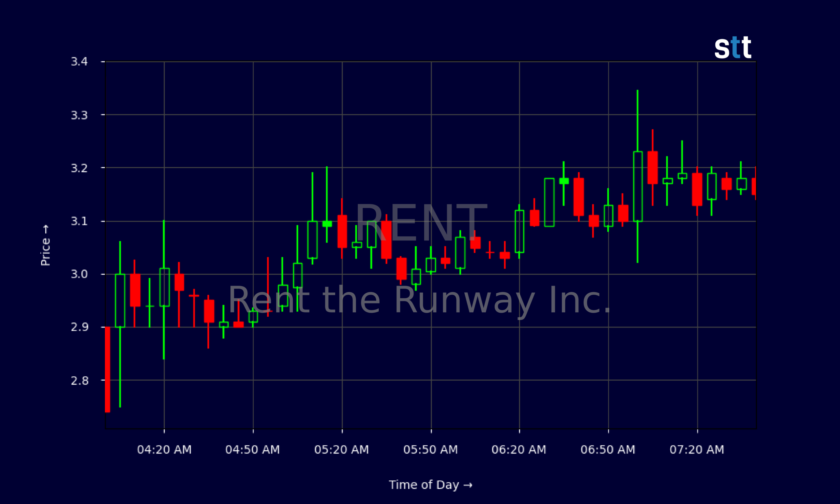Select the 04:20 AM time label

pyautogui.click(x=164, y=450)
